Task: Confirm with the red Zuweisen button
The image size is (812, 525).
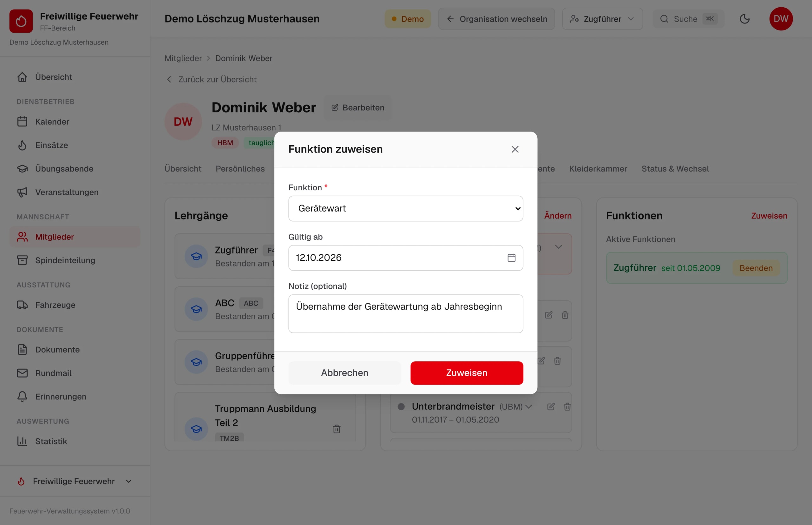Action: (x=467, y=373)
